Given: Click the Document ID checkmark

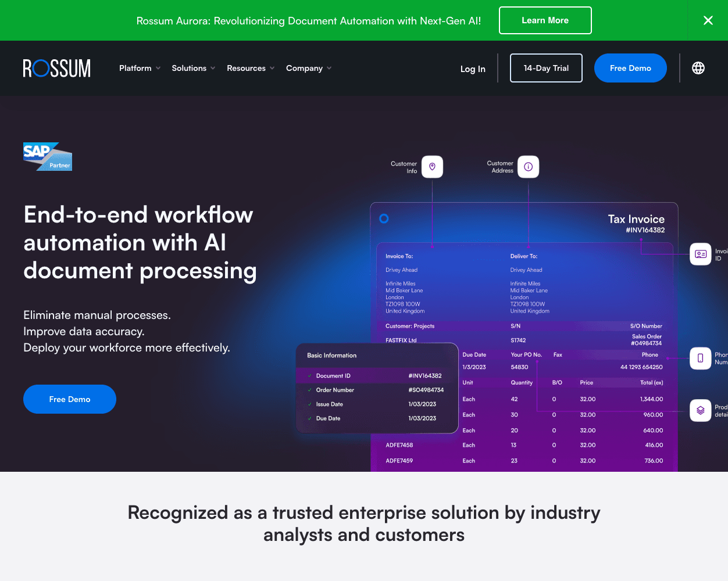Looking at the screenshot, I should coord(309,376).
